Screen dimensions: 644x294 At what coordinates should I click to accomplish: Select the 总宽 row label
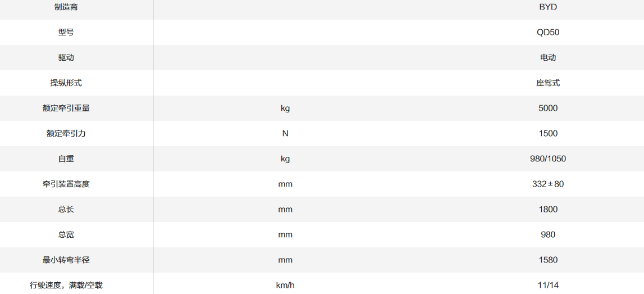click(66, 234)
